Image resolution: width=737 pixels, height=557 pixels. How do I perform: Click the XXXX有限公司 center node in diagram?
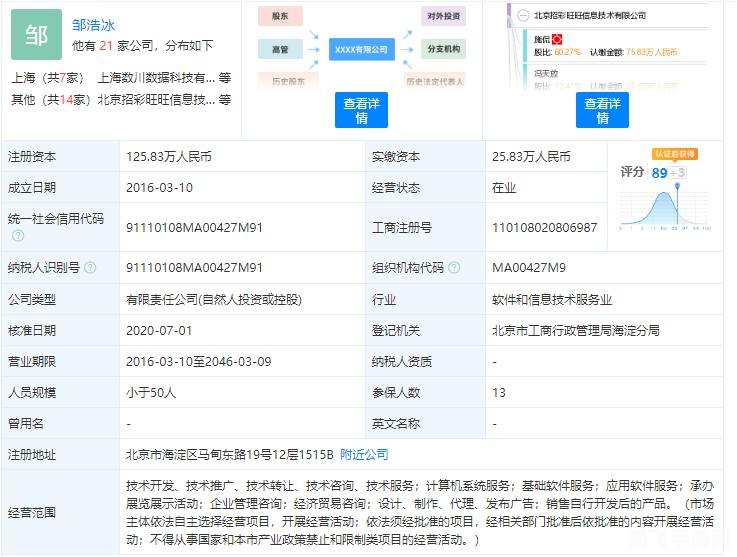[361, 48]
